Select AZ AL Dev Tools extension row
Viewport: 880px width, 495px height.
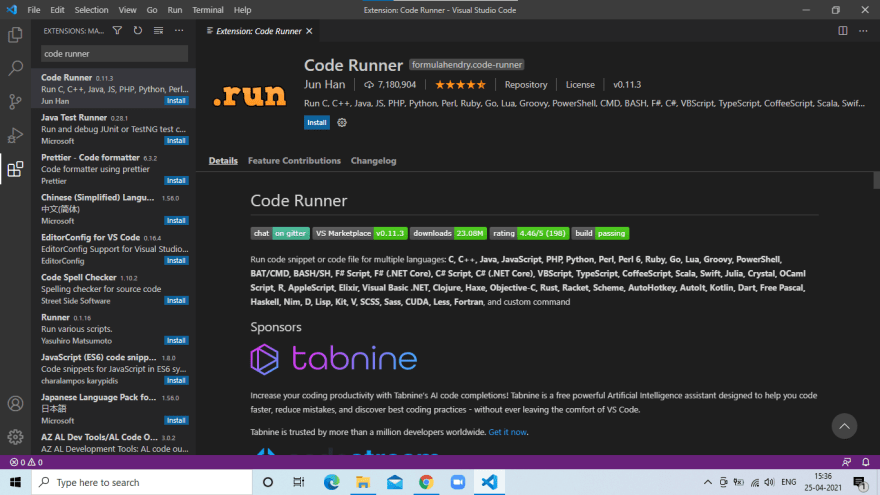(113, 443)
